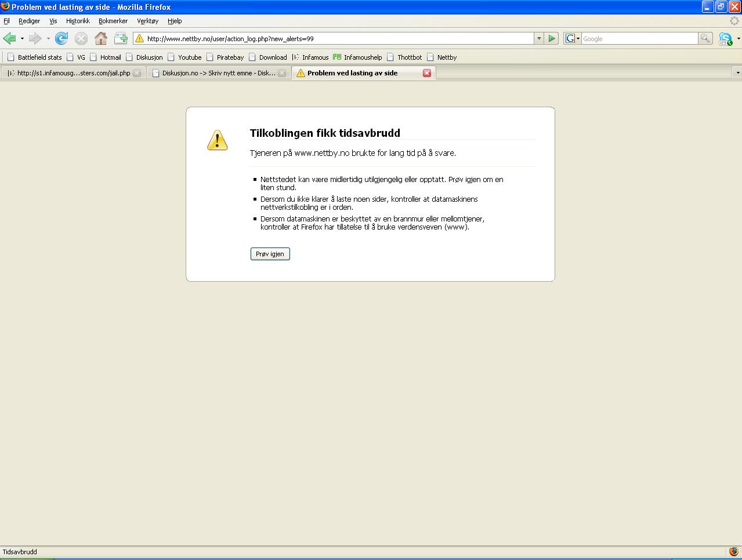Open the Forward history dropdown arrow

[48, 39]
